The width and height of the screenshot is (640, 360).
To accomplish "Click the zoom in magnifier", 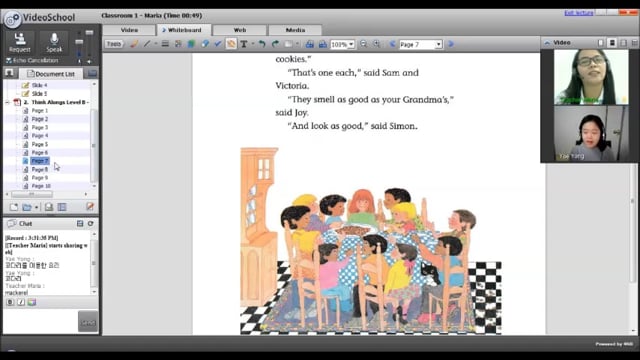I will [376, 44].
